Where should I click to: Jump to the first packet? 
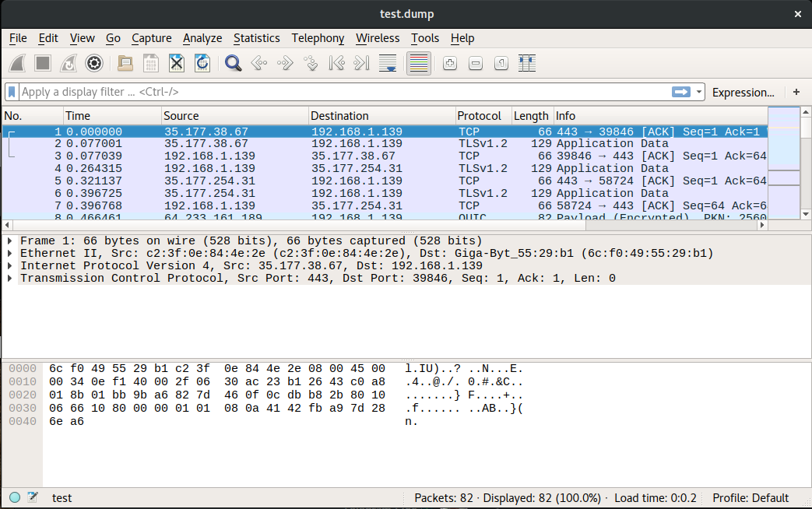[336, 64]
